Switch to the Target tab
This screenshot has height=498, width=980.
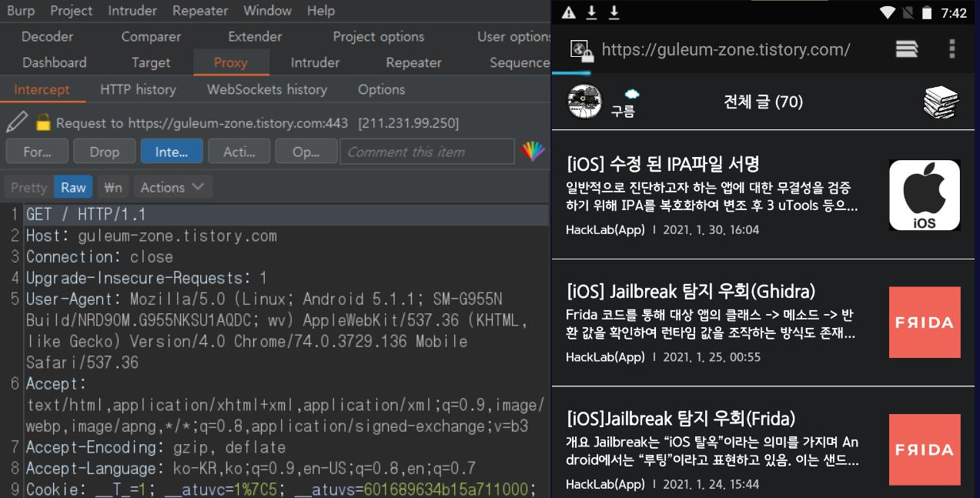point(151,62)
